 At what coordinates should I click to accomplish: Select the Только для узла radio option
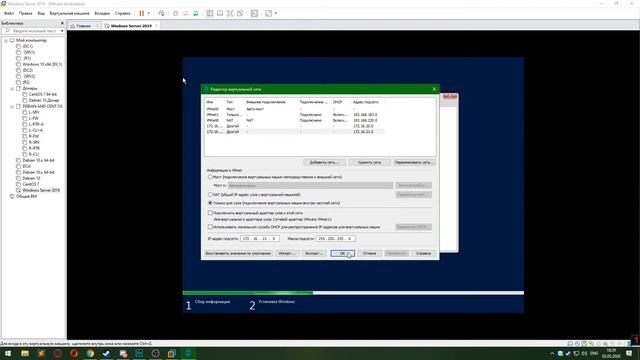[x=210, y=203]
